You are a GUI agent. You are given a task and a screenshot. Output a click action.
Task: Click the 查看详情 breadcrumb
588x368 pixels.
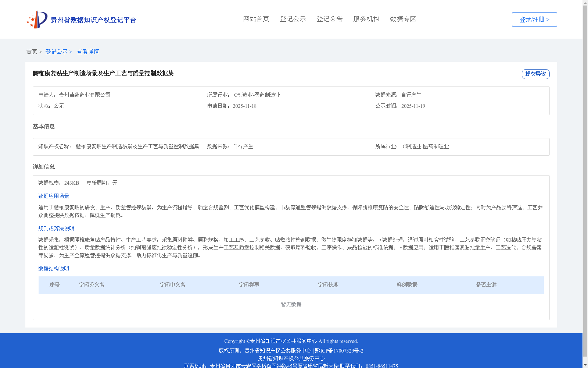pyautogui.click(x=88, y=52)
